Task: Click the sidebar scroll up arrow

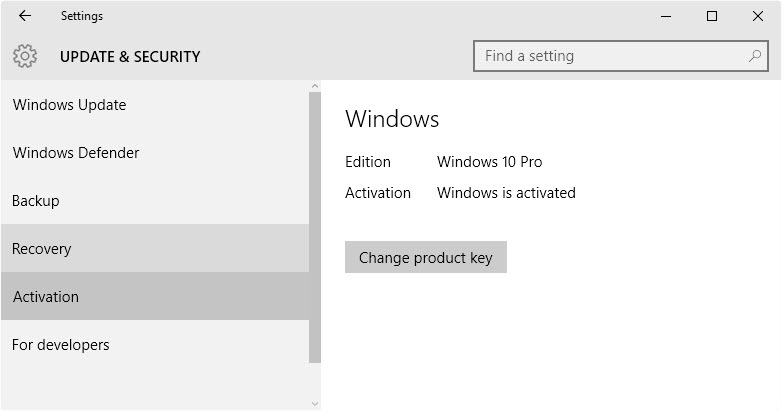Action: coord(315,86)
